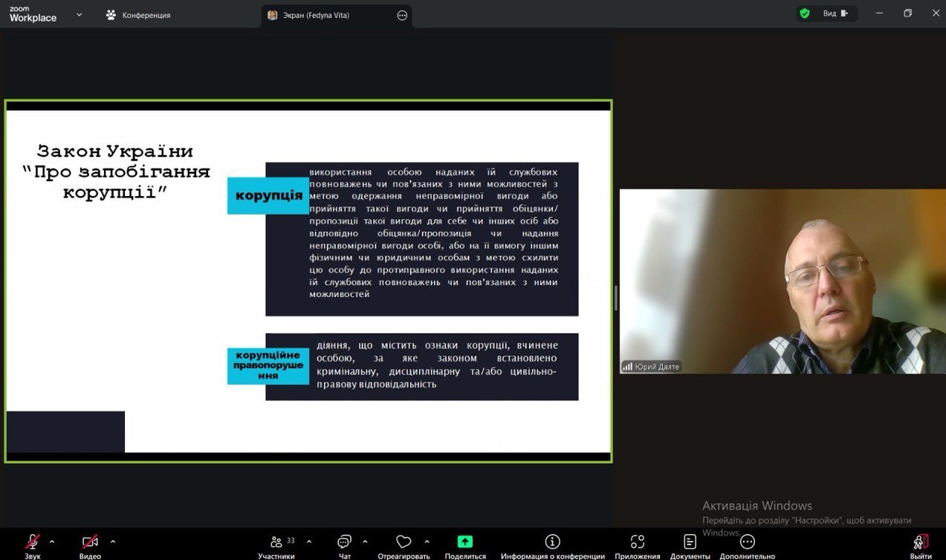Screen dimensions: 946x560
Task: Open the Вид view layout button
Action: click(x=835, y=13)
